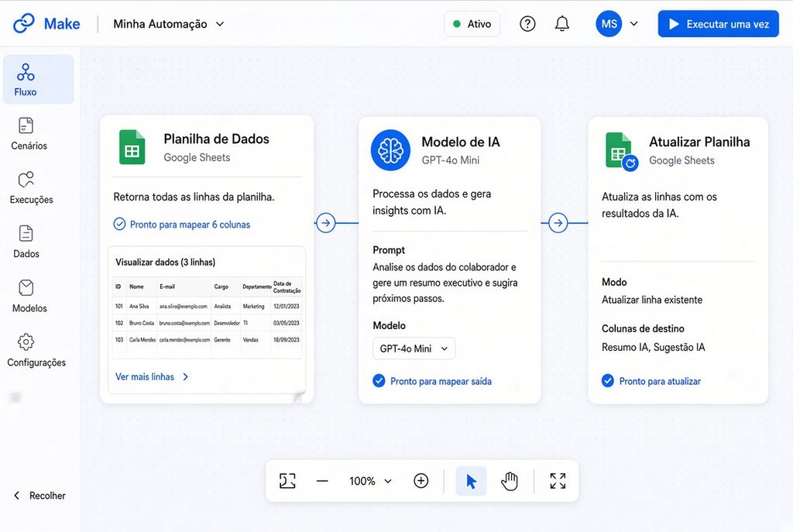
Task: Click the brain icon on Modelo de IA
Action: (x=390, y=150)
